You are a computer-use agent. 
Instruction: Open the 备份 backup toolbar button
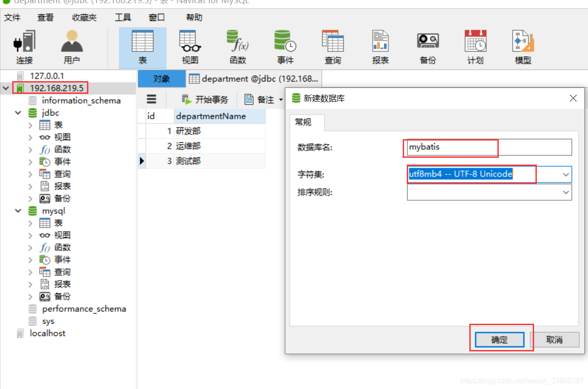pos(428,48)
